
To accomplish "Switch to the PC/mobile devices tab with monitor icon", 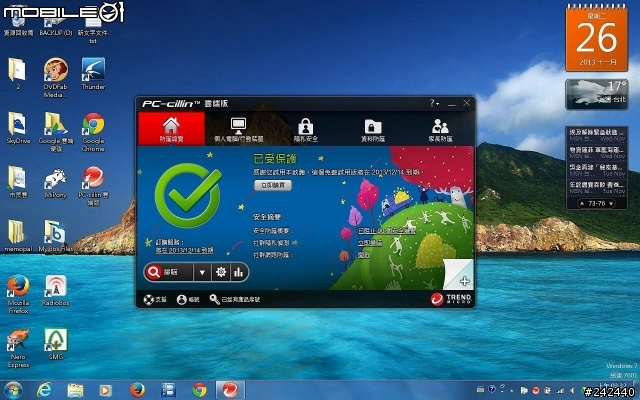I will point(239,129).
